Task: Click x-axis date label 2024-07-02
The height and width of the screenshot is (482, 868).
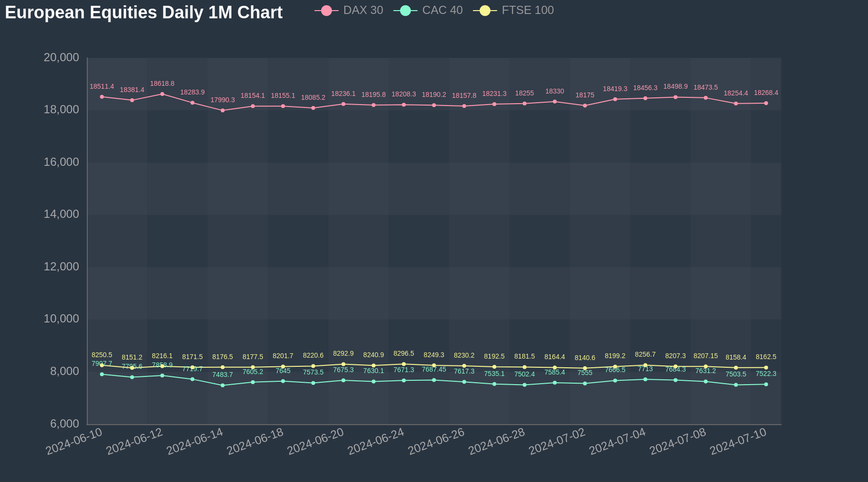Action: (x=557, y=441)
